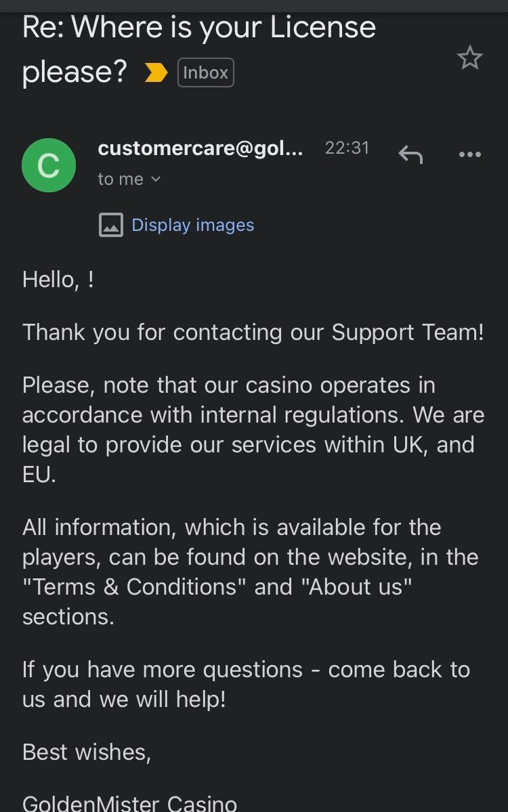Reply to the email using the arrow
This screenshot has width=508, height=812.
[x=410, y=154]
